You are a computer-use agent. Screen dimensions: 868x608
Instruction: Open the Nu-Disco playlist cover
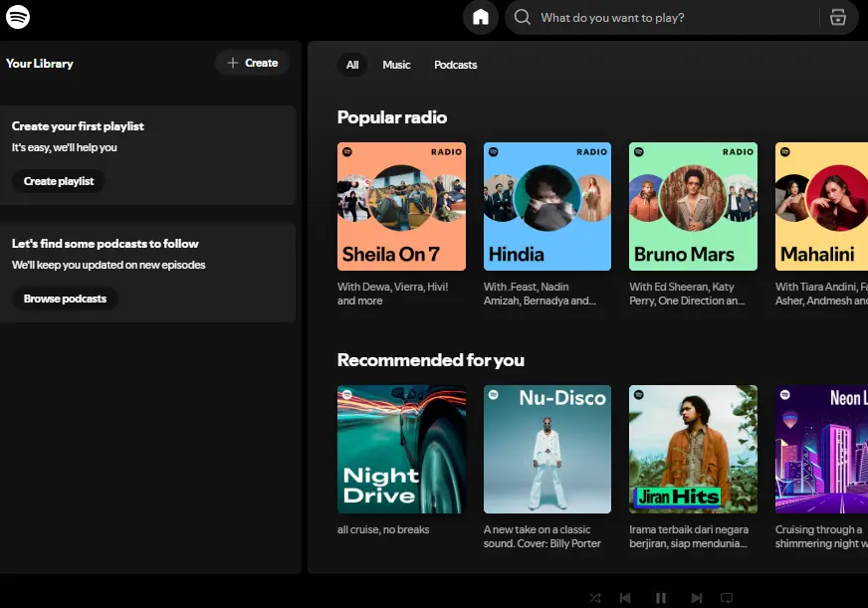[x=547, y=449]
